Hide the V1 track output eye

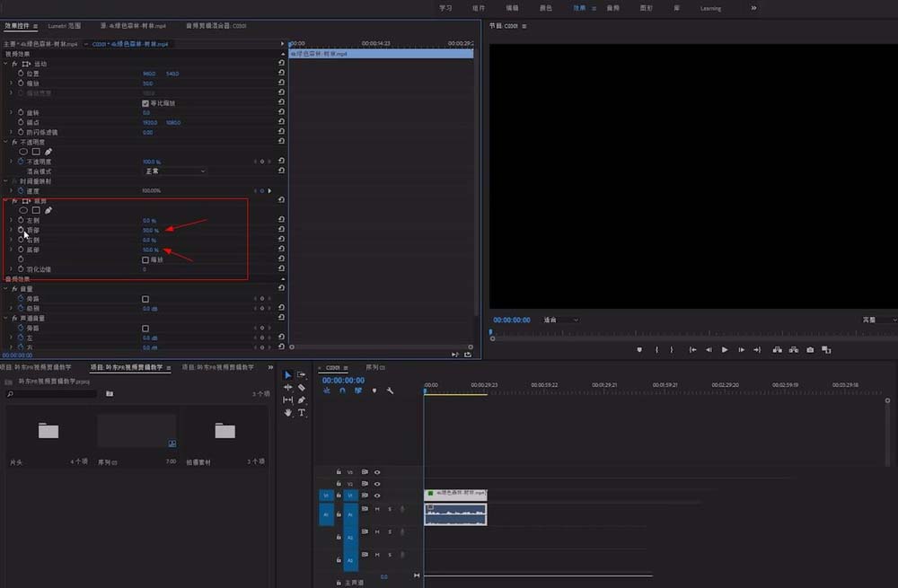(377, 496)
